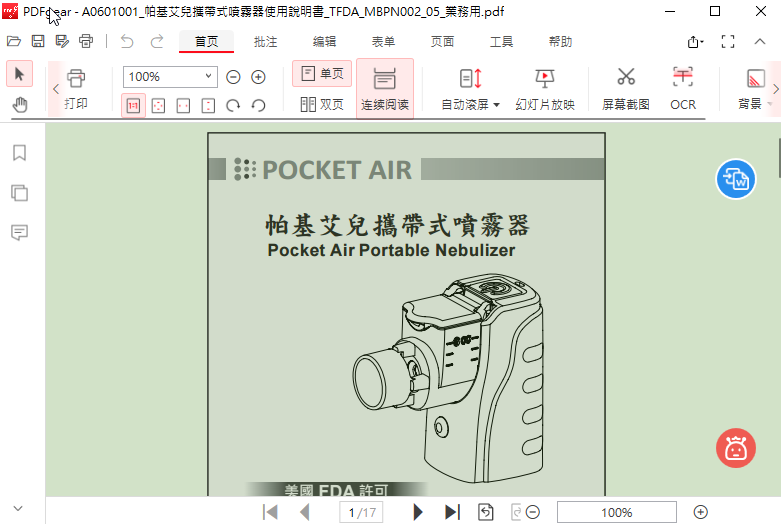Image resolution: width=781 pixels, height=524 pixels.
Task: Open page thumbnails panel
Action: pyautogui.click(x=19, y=193)
